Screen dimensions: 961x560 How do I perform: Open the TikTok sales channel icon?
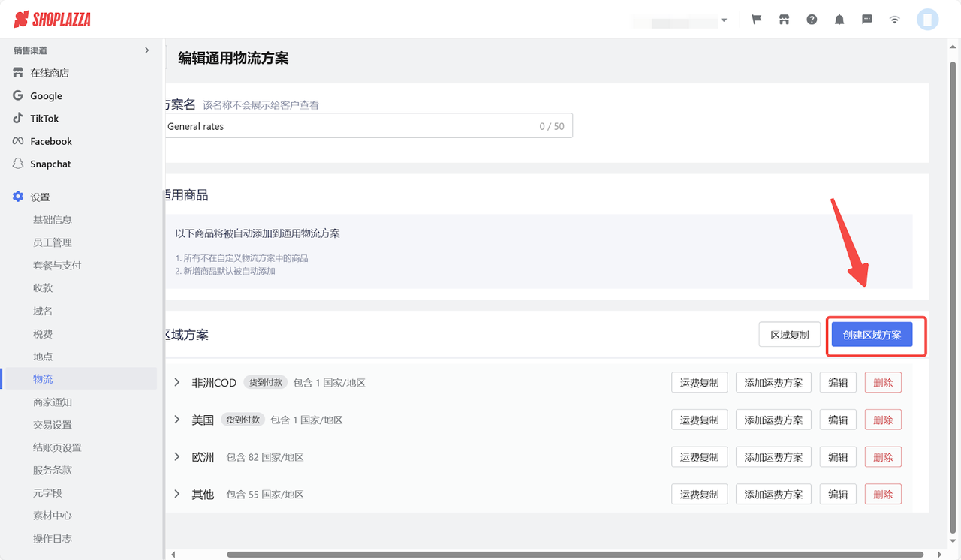tap(18, 118)
